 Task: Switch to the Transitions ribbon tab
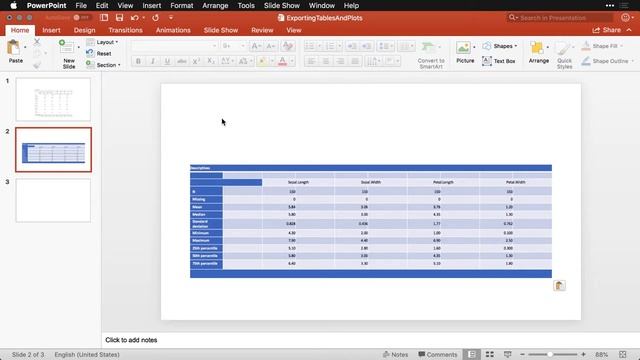point(125,30)
